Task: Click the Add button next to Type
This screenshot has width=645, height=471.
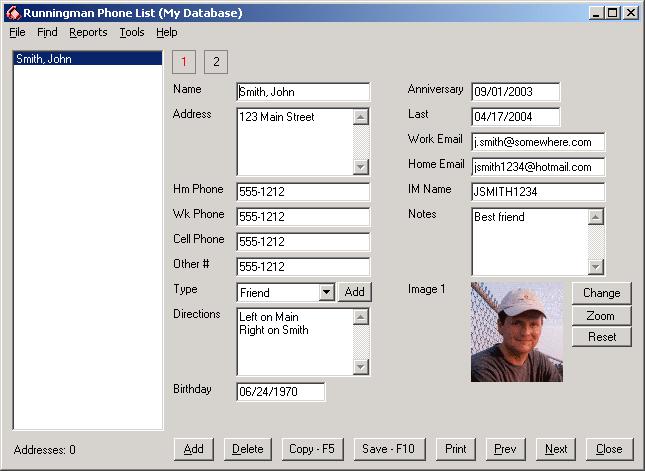Action: click(x=354, y=292)
